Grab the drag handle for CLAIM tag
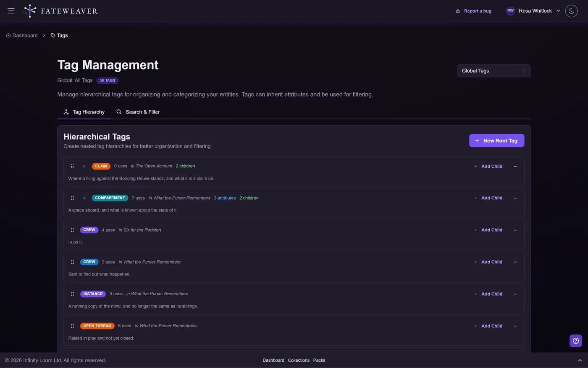Viewport: 588px width, 368px height. [72, 166]
